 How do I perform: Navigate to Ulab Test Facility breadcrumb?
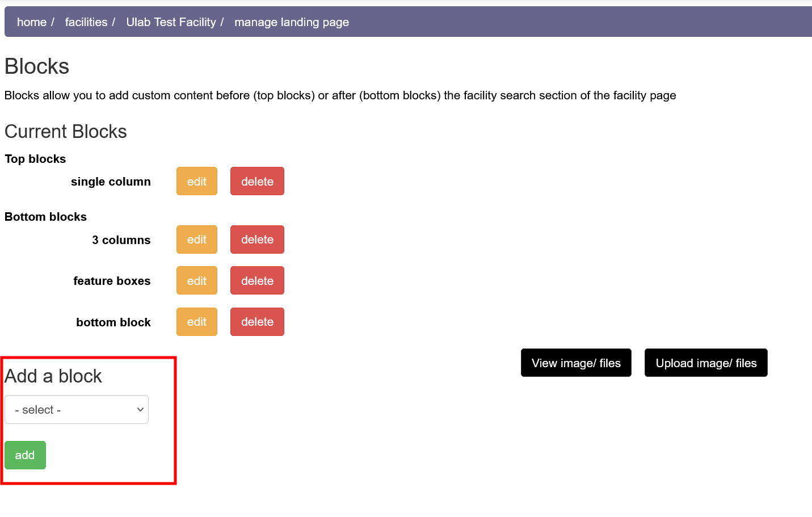click(x=171, y=22)
